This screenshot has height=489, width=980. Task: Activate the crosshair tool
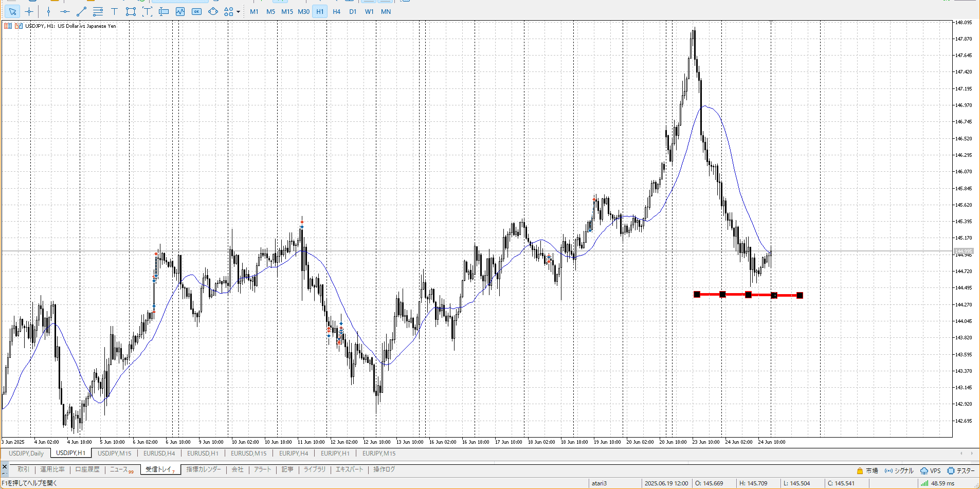tap(29, 11)
